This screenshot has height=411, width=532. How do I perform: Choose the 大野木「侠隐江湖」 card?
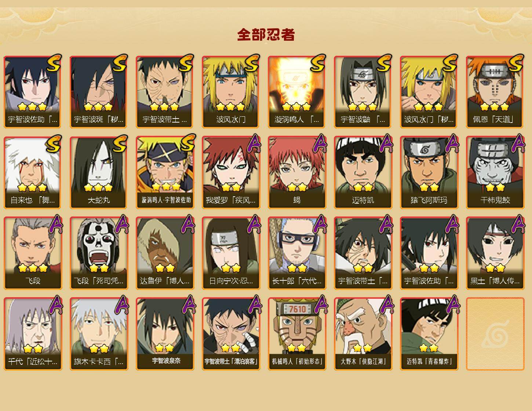(363, 334)
